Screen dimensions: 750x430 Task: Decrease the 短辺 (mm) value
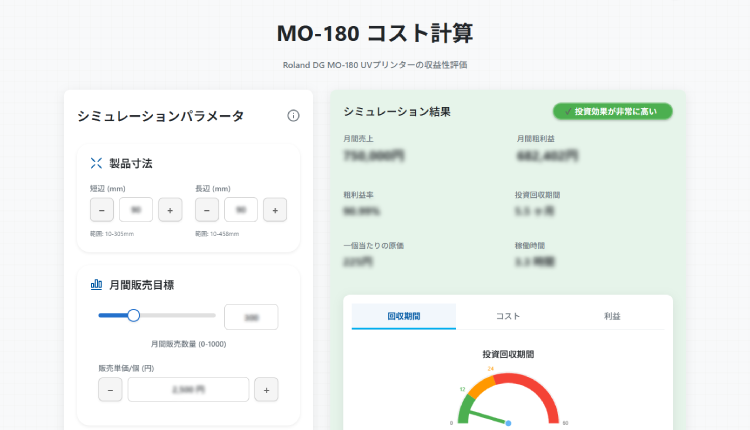tap(102, 210)
